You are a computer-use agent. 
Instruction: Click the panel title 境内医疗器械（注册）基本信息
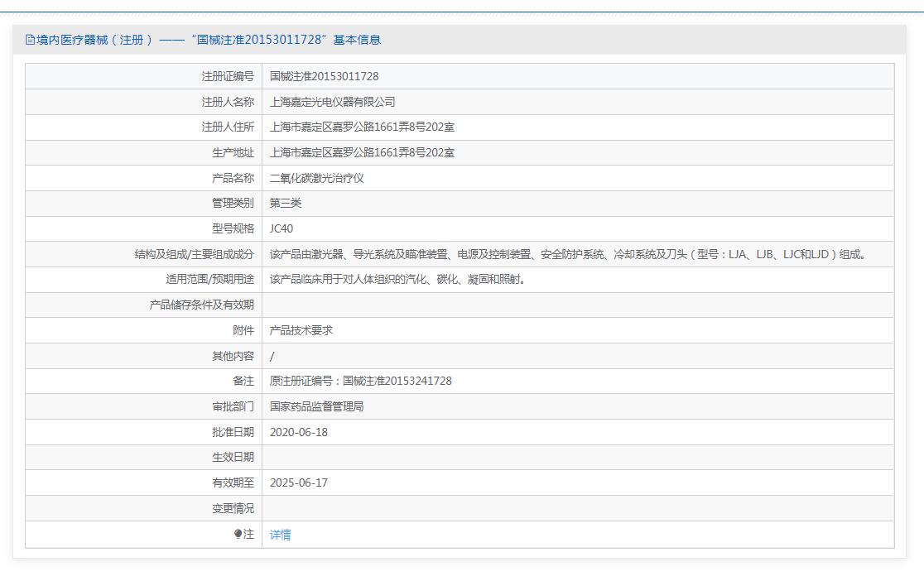coord(208,40)
